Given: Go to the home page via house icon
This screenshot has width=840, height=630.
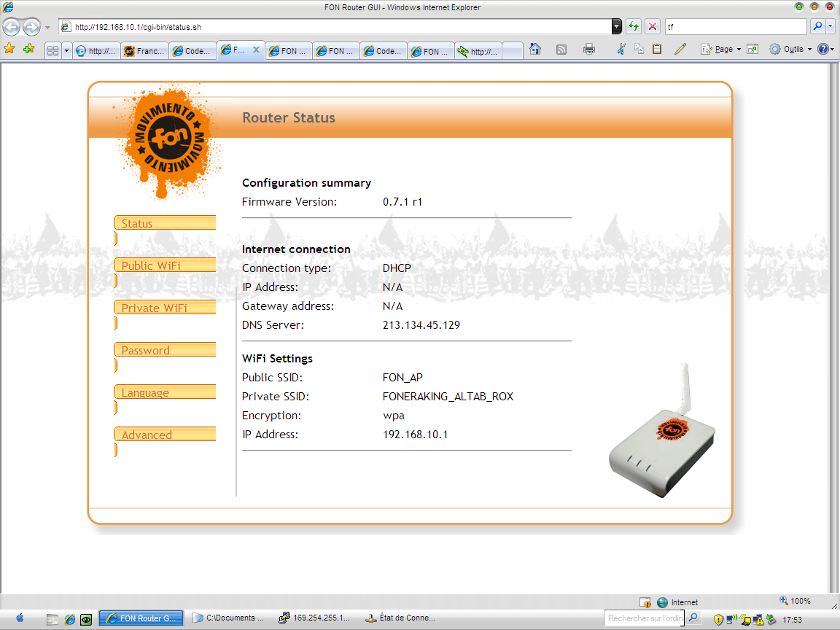Looking at the screenshot, I should [534, 50].
